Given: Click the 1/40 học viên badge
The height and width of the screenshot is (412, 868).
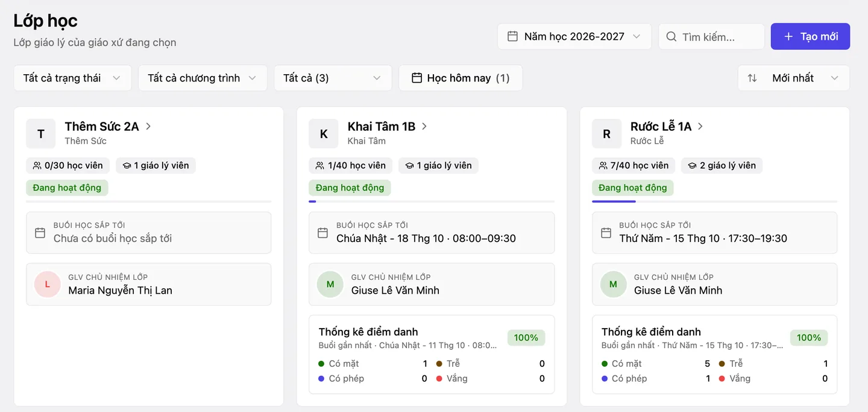Looking at the screenshot, I should (x=351, y=165).
